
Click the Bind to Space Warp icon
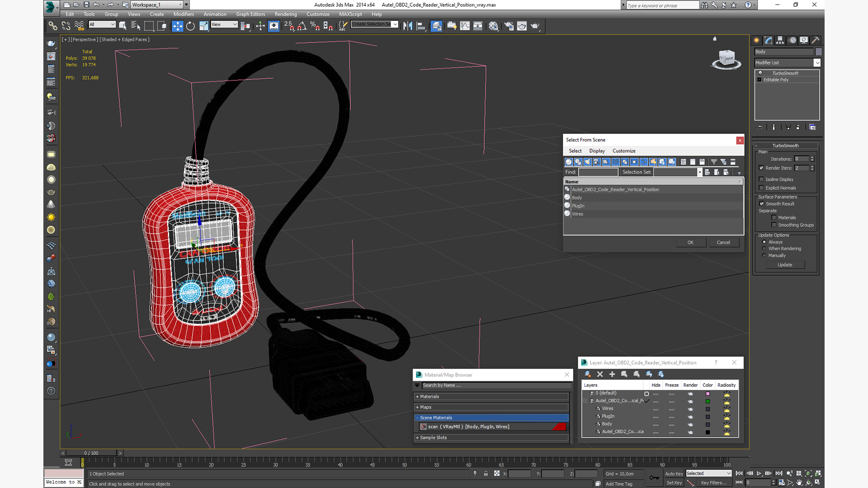[x=79, y=26]
